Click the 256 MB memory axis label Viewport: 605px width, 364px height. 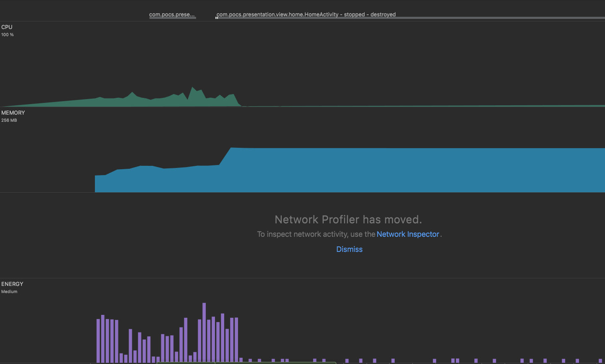[9, 120]
